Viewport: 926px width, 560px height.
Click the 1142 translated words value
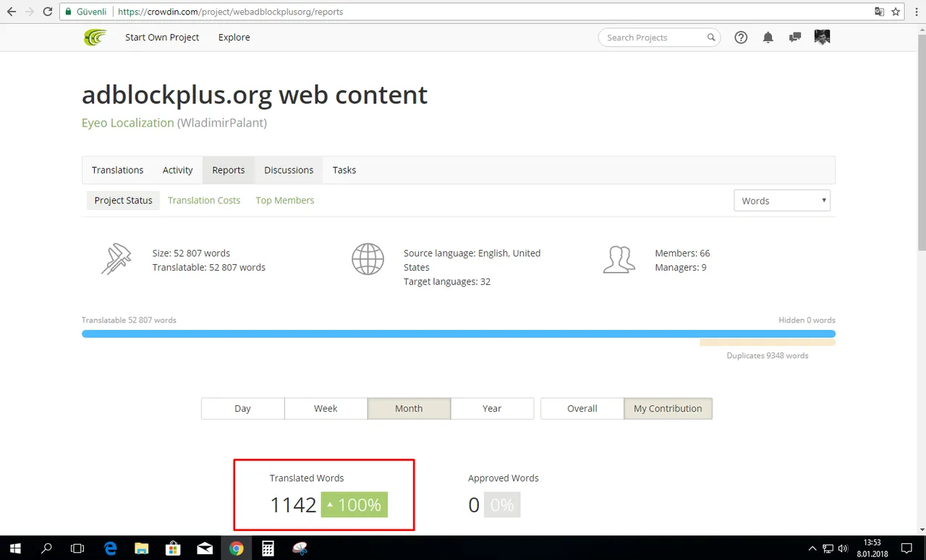point(293,505)
